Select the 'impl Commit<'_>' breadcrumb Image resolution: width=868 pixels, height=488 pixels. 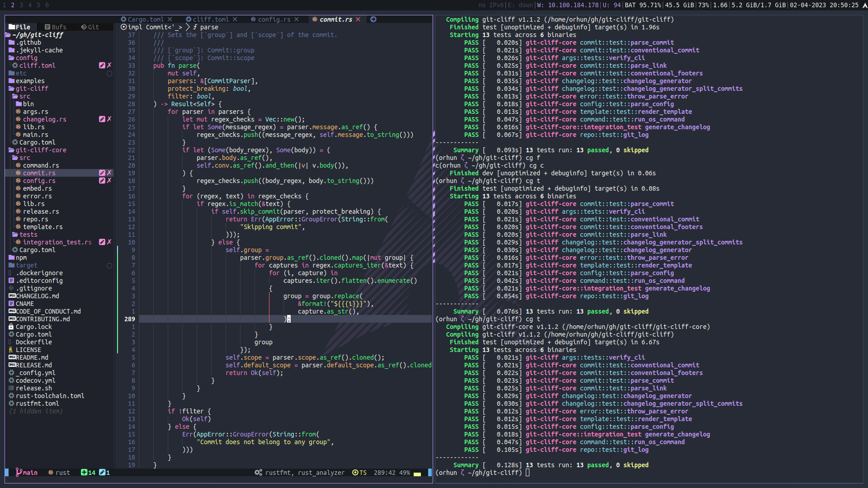[x=155, y=27]
